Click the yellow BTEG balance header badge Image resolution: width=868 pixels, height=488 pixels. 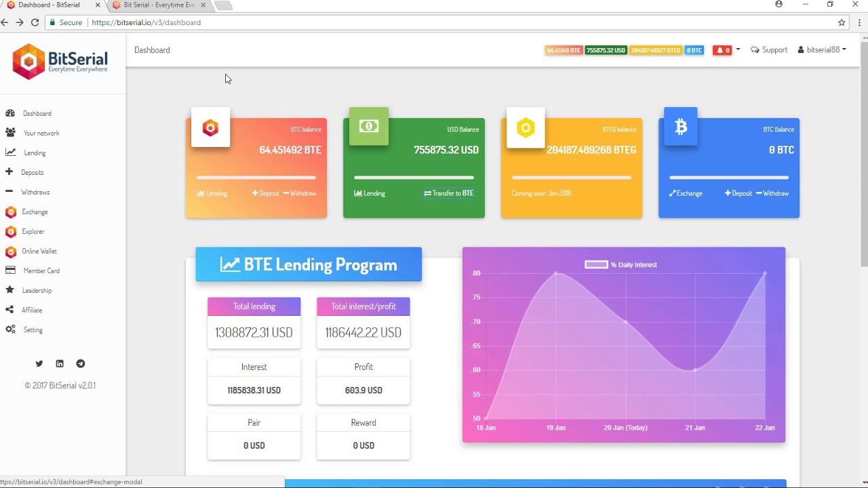click(x=656, y=50)
